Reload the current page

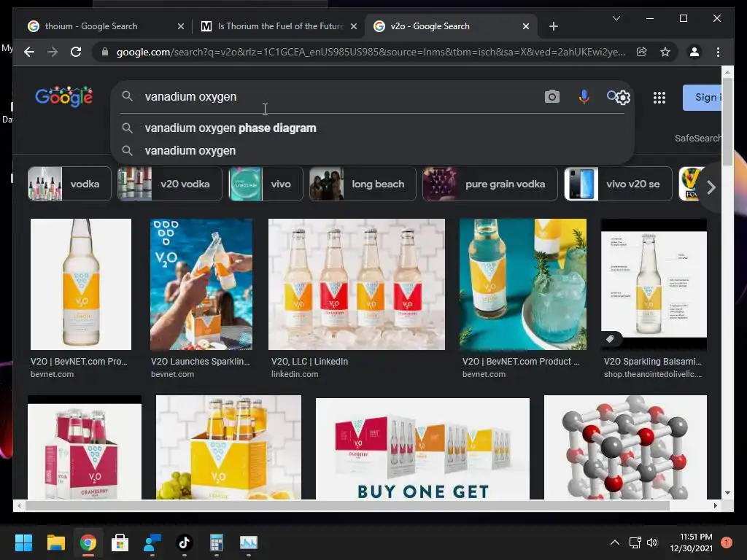coord(76,52)
